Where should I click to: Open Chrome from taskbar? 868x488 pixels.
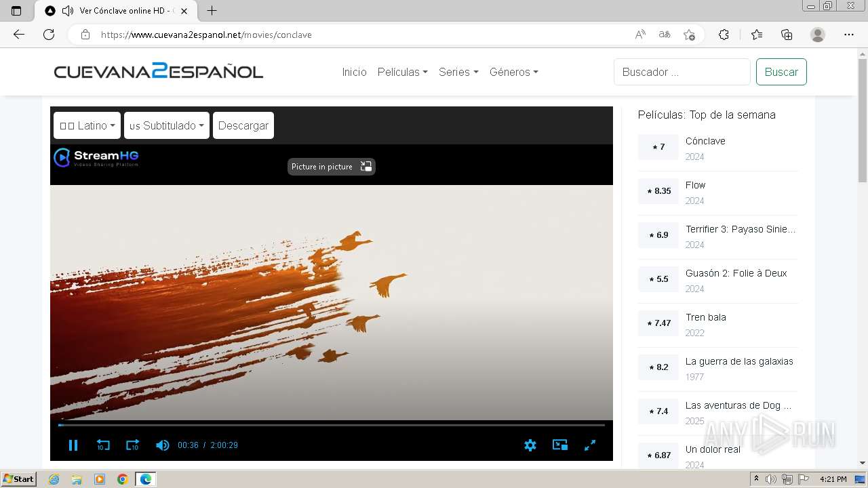pos(123,479)
